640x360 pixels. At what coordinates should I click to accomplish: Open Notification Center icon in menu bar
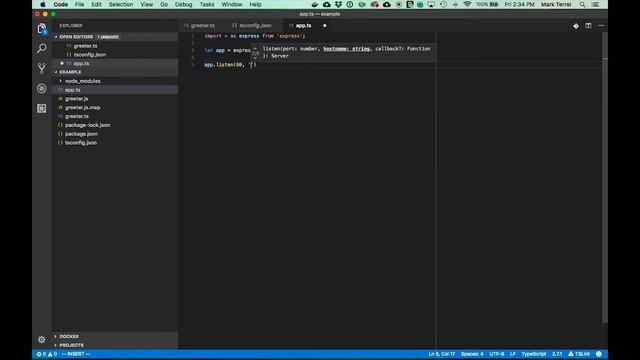point(596,4)
